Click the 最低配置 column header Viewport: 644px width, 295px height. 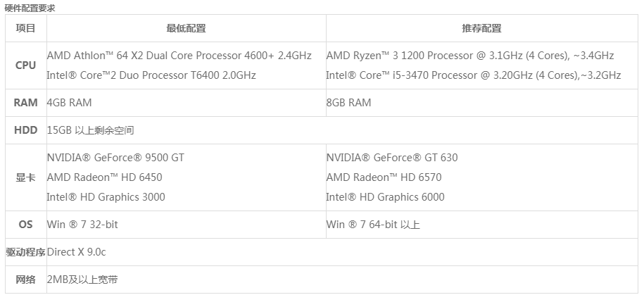186,29
